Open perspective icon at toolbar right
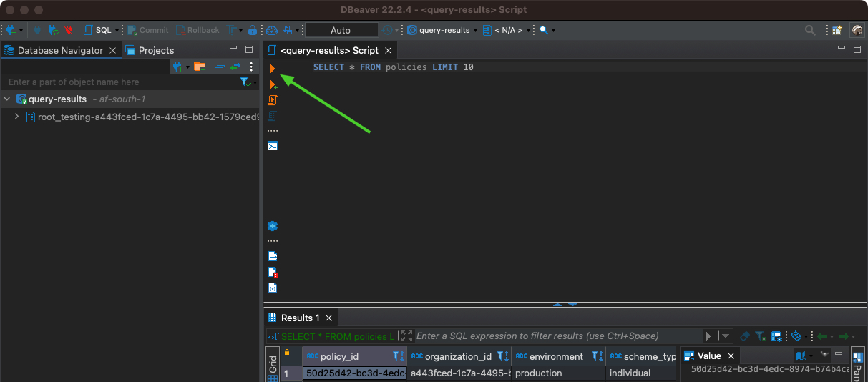This screenshot has height=382, width=868. 837,30
